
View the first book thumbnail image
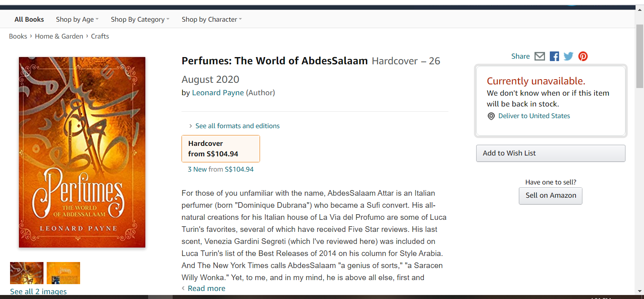point(27,273)
